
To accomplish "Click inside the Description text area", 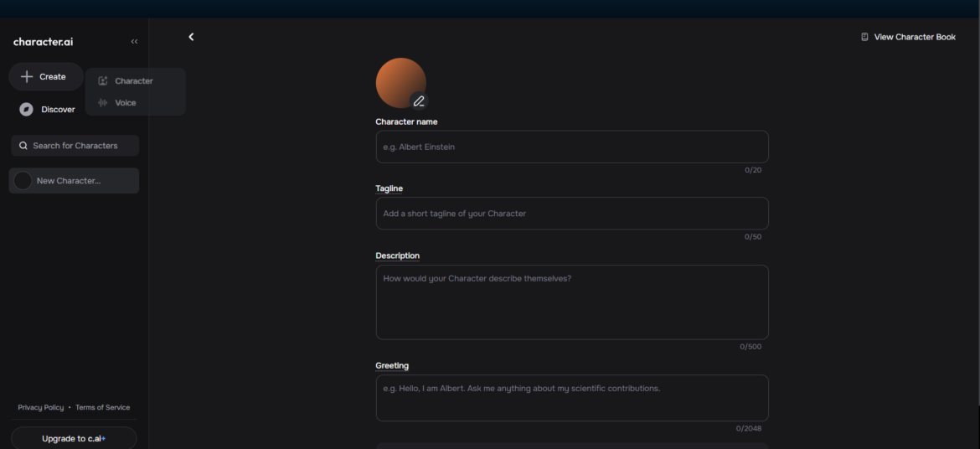I will (572, 302).
